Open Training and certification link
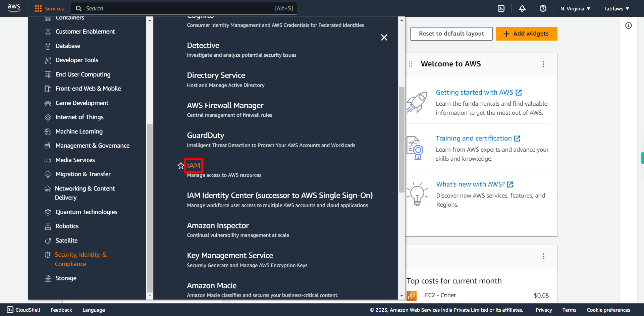 [478, 138]
